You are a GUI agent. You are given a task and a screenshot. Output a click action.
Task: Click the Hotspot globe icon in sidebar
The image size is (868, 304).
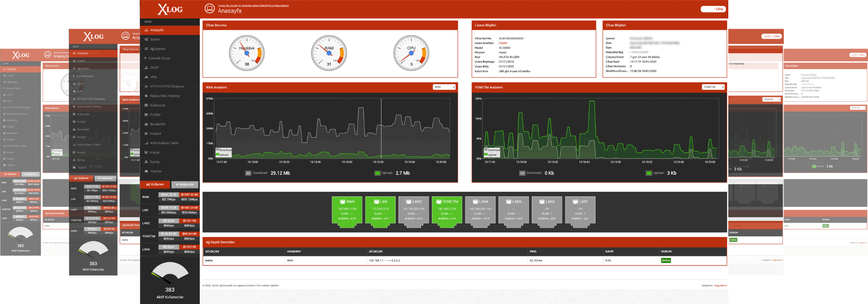[146, 134]
